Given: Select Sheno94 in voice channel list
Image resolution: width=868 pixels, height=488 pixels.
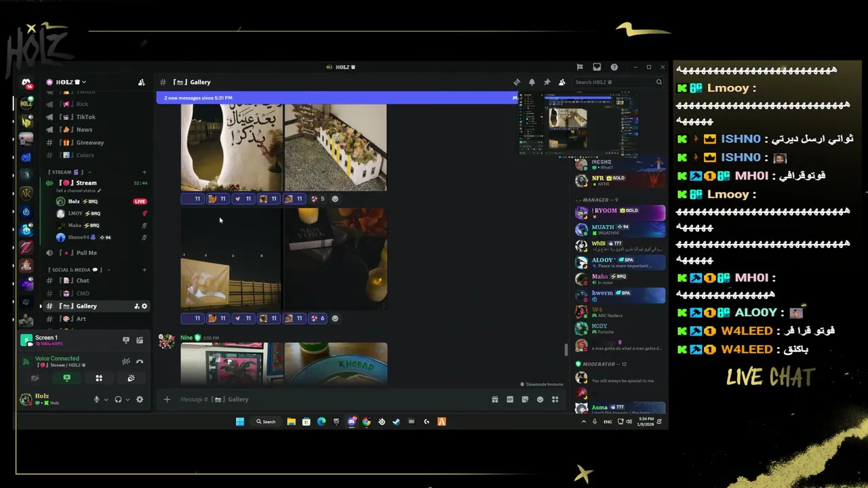Looking at the screenshot, I should click(102, 237).
